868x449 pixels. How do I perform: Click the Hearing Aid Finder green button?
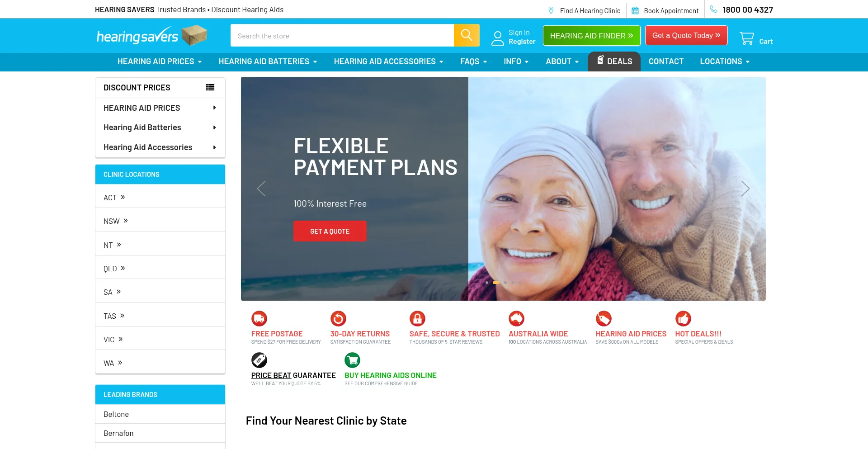click(x=592, y=36)
